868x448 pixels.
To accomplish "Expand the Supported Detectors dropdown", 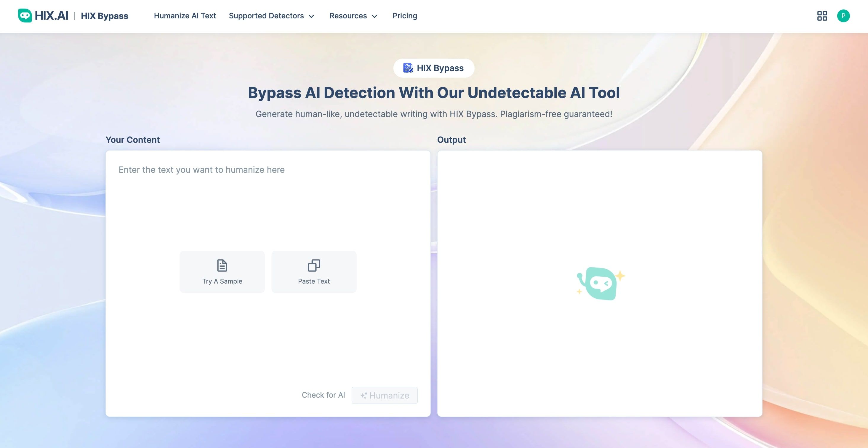I will coord(272,16).
